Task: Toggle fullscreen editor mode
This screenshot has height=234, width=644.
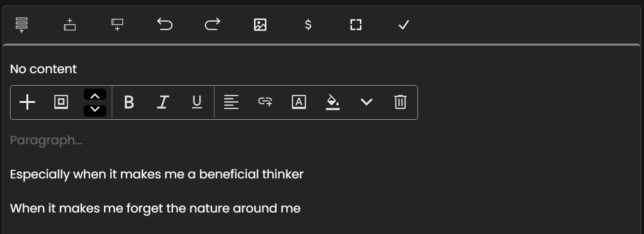Action: [356, 25]
